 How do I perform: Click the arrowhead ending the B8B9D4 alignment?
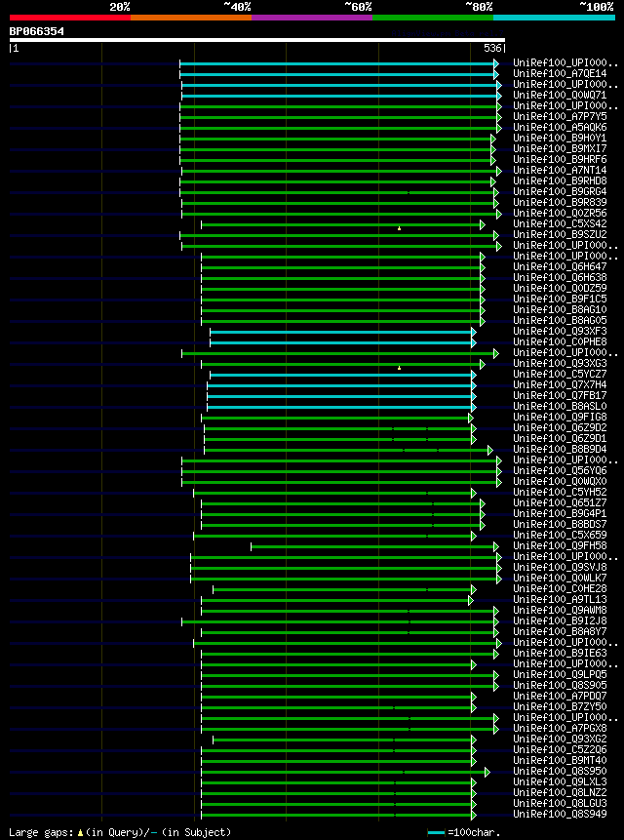point(490,450)
